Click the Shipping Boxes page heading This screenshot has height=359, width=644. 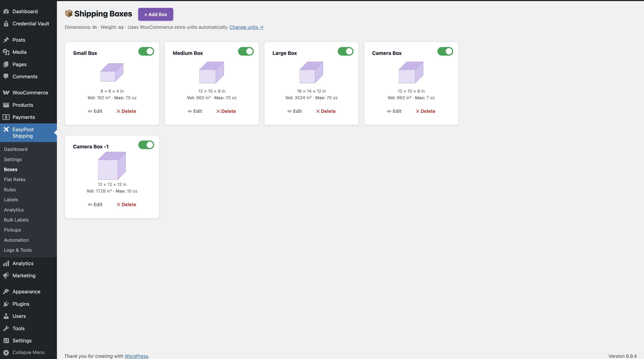(103, 14)
